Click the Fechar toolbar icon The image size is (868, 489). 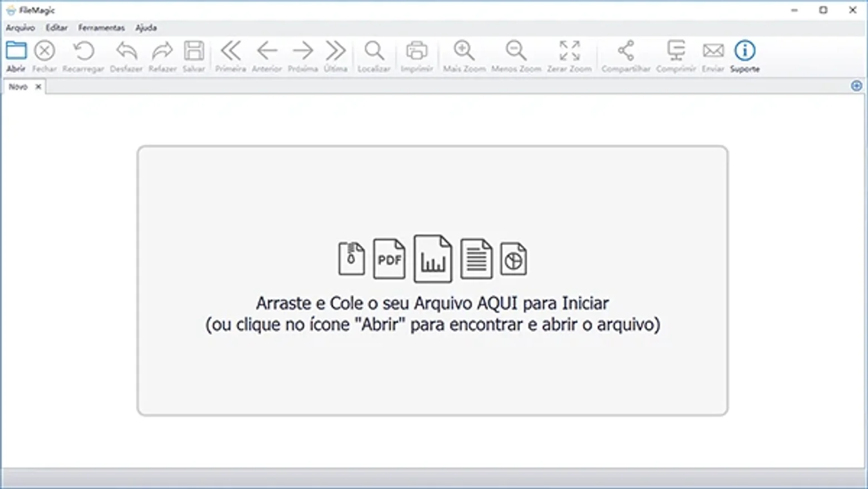coord(45,51)
